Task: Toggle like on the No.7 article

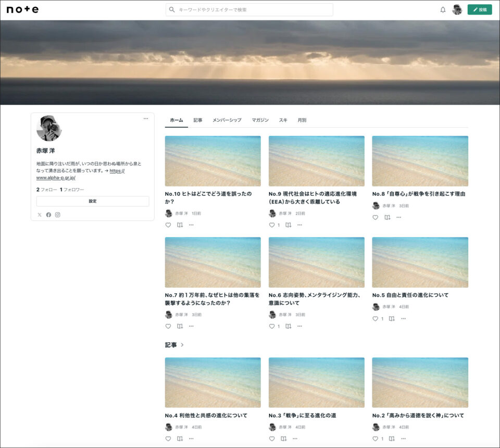Action: pyautogui.click(x=168, y=326)
